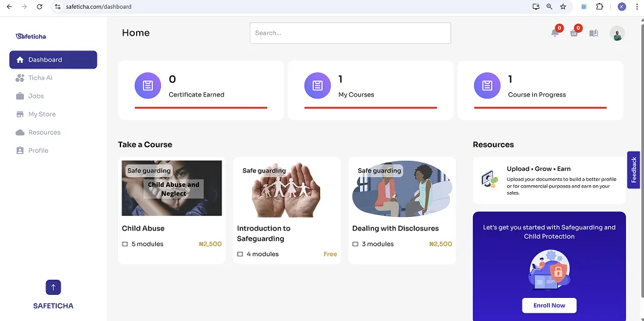Click the up arrow button above SAFETICHA
This screenshot has width=644, height=321.
(x=54, y=287)
